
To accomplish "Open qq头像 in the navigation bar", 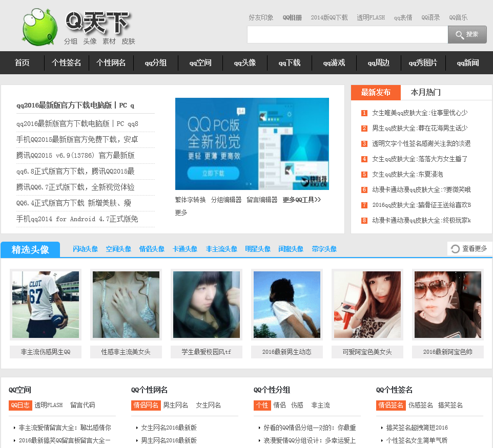I will click(245, 63).
